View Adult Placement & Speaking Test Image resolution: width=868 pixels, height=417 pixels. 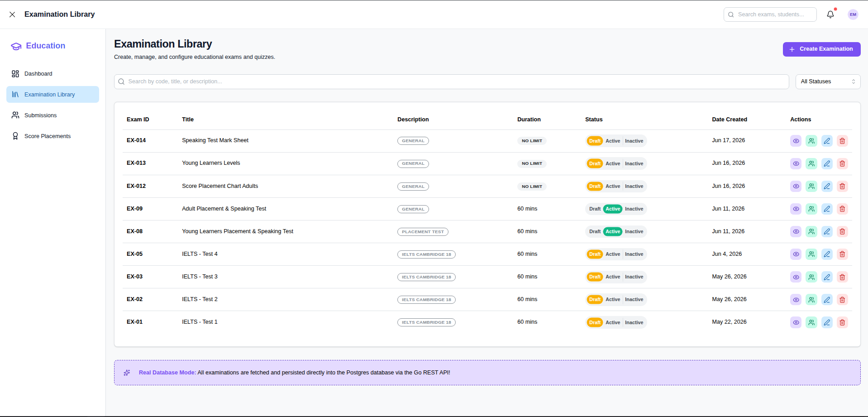pyautogui.click(x=796, y=209)
